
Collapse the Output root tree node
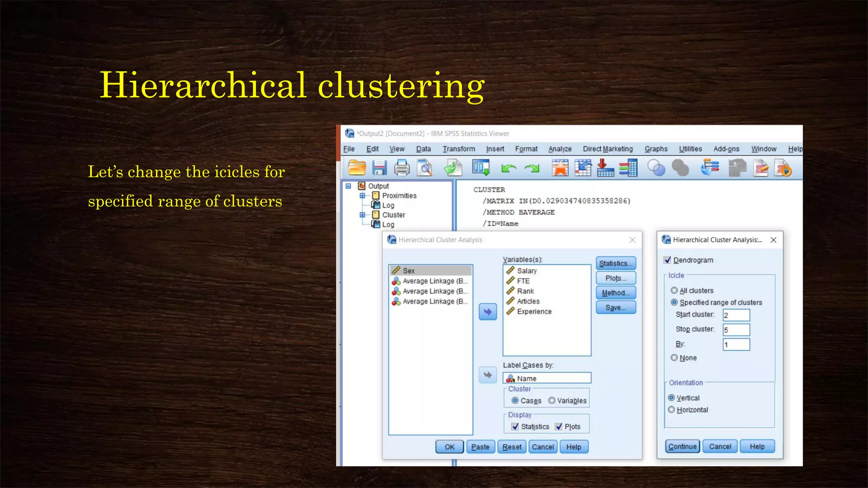point(348,186)
